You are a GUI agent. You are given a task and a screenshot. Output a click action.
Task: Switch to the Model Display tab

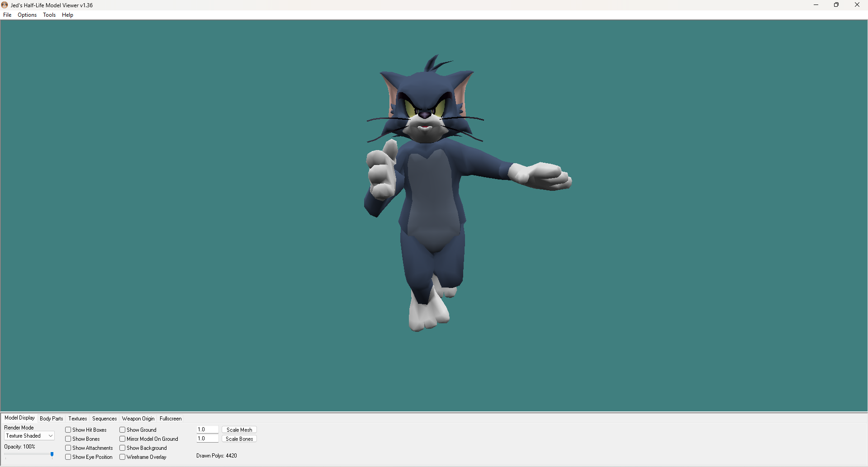point(19,418)
